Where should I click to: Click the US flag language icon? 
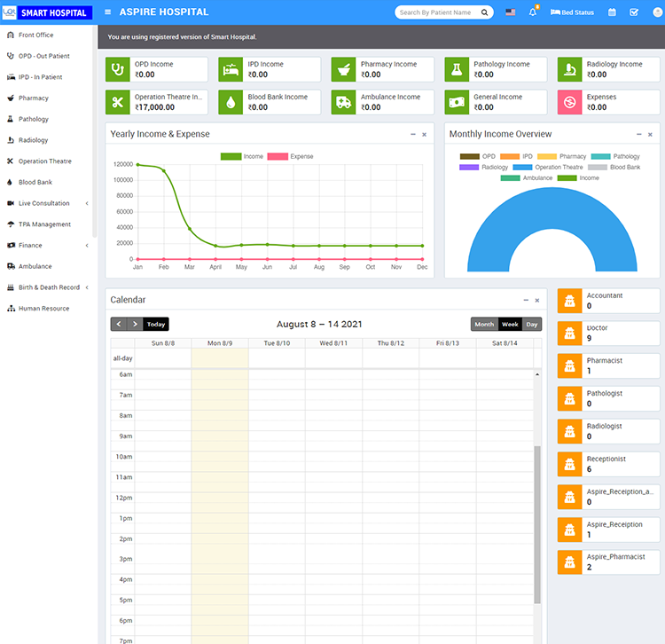511,12
